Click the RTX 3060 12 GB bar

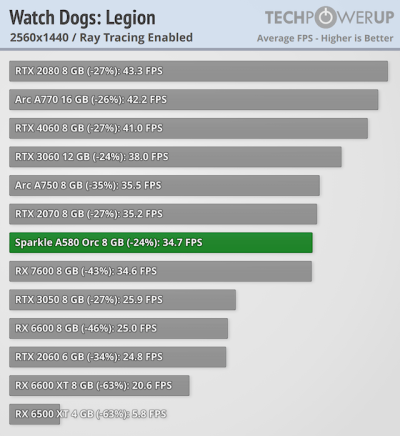pyautogui.click(x=175, y=157)
